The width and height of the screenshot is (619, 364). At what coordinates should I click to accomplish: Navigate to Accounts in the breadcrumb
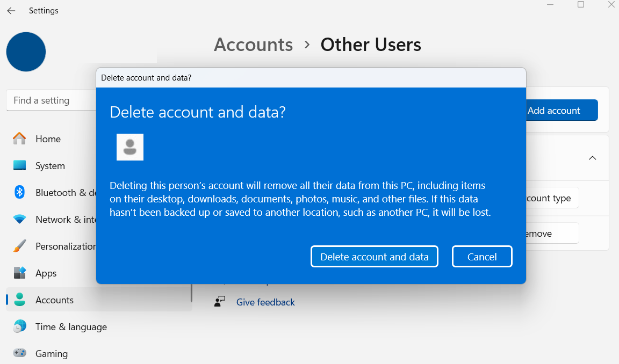pyautogui.click(x=253, y=45)
